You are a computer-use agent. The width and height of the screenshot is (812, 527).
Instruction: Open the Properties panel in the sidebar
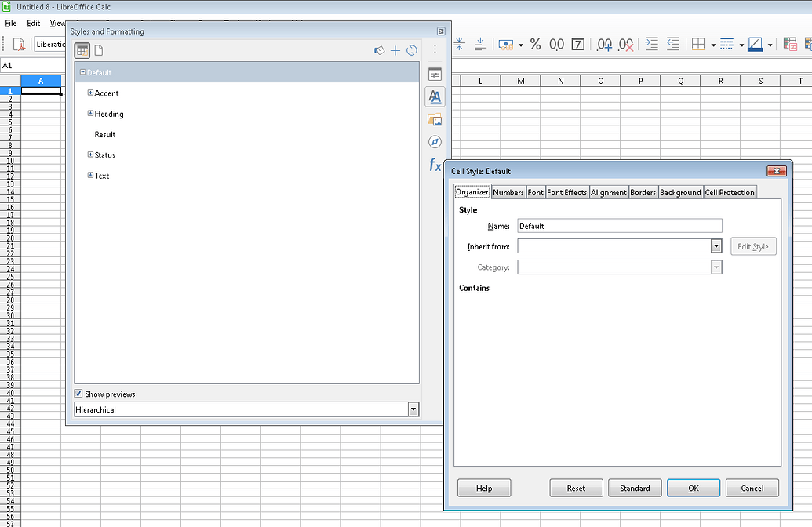click(x=435, y=73)
